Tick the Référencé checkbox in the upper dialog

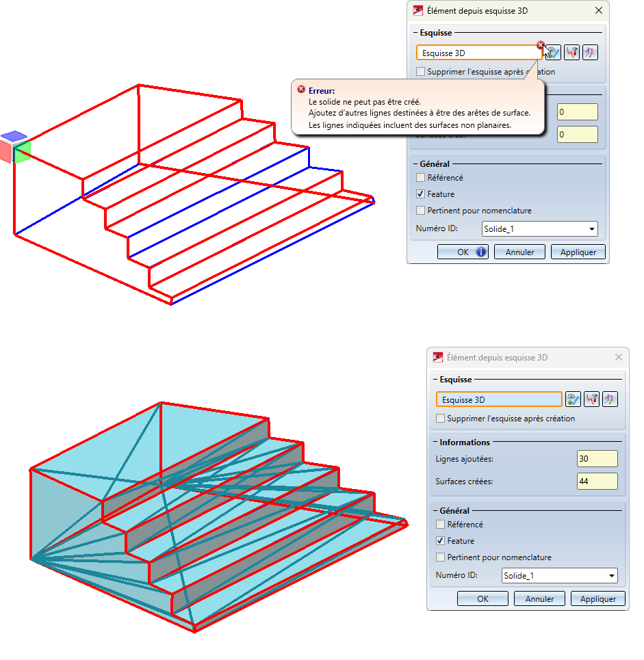point(420,178)
